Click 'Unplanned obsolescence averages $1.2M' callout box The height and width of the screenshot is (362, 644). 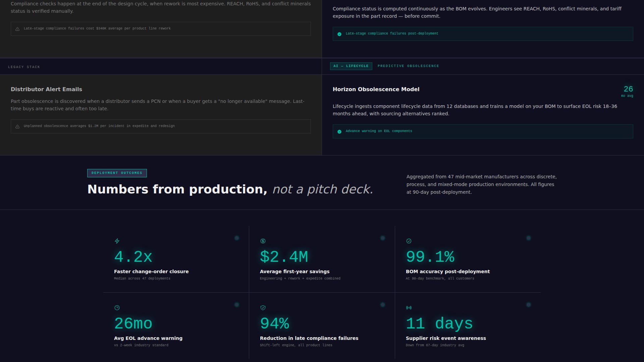[161, 126]
